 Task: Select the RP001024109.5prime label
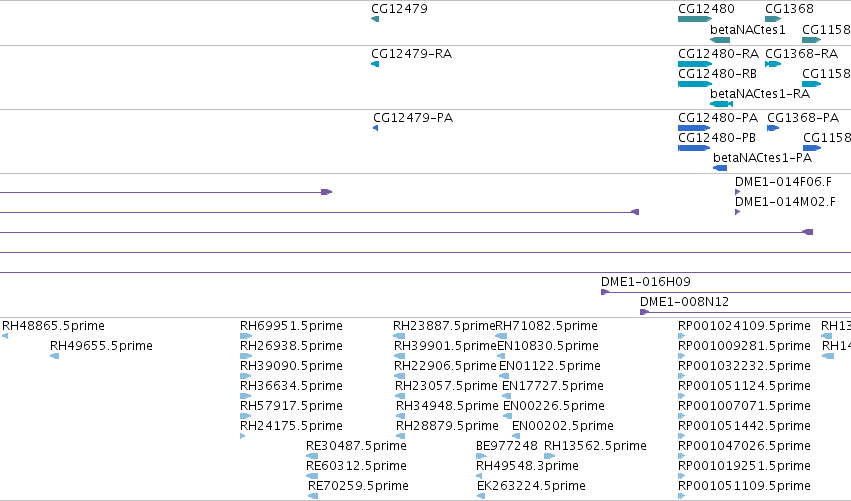(x=744, y=326)
